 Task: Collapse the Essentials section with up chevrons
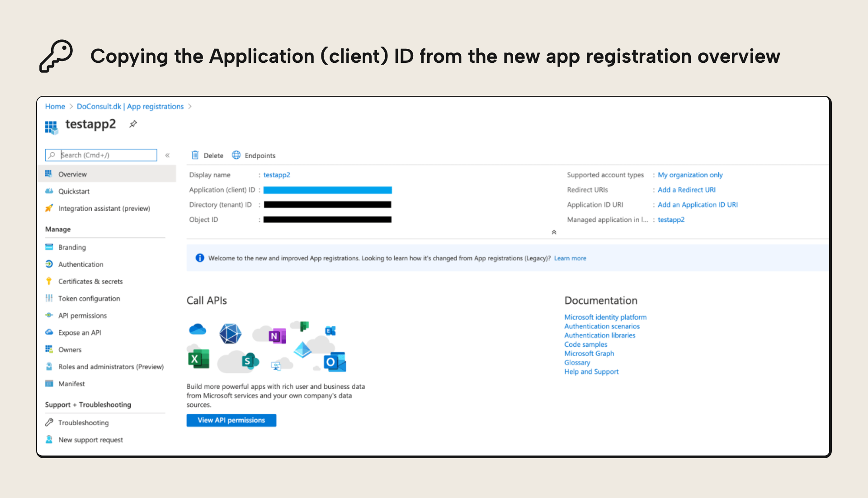(x=554, y=232)
